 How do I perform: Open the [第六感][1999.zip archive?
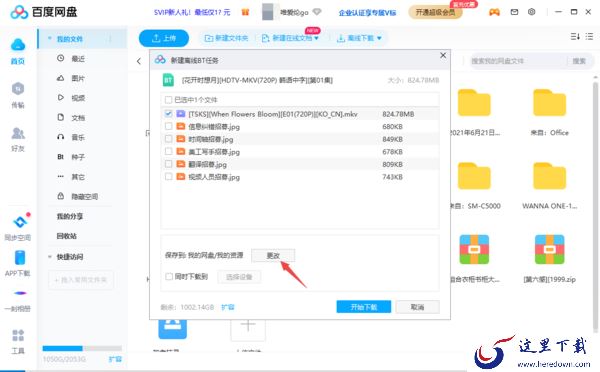(x=549, y=250)
